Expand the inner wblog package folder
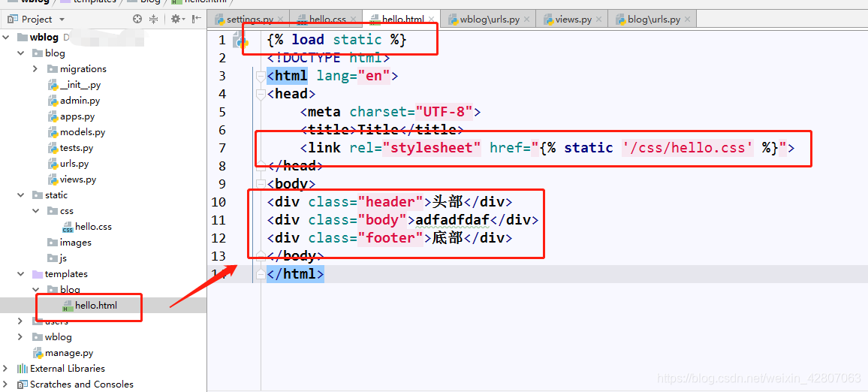This screenshot has height=392, width=868. [x=21, y=336]
